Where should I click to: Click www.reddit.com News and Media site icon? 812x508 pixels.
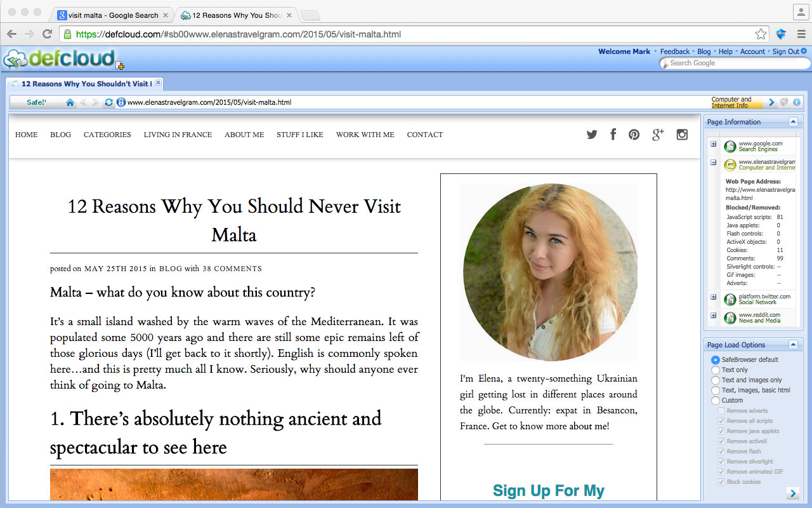[730, 317]
